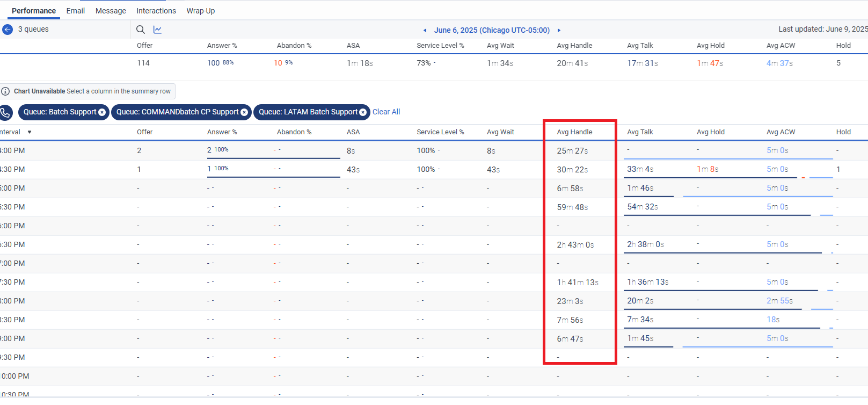Click the info icon beside Chart Unavailable
Viewport: 868px width, 405px height.
[5, 91]
